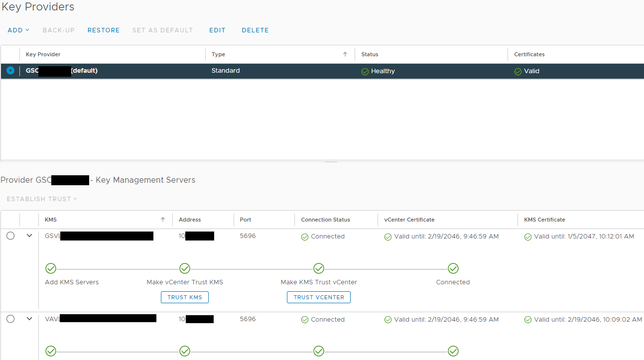Select the GSVL KMS server radio button

(10, 236)
